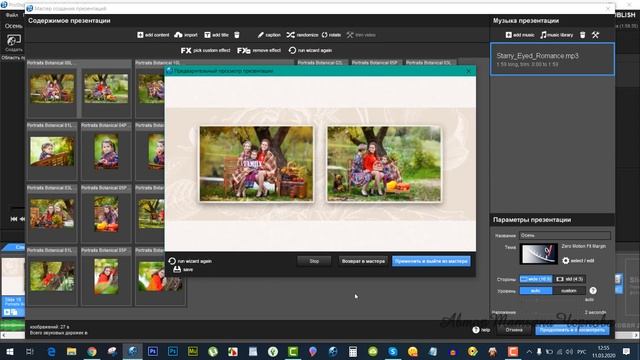640x360 pixels.
Task: Click the left photo in the preview slide
Action: (x=256, y=164)
